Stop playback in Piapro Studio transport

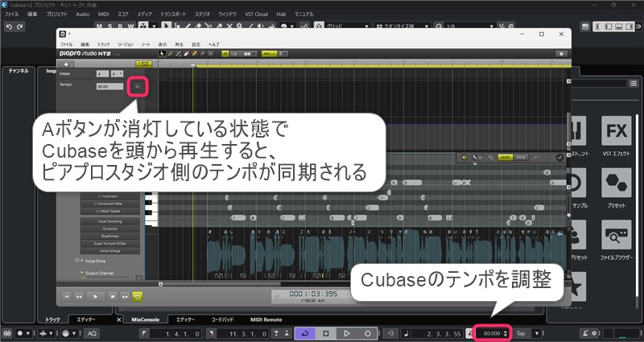point(113,296)
